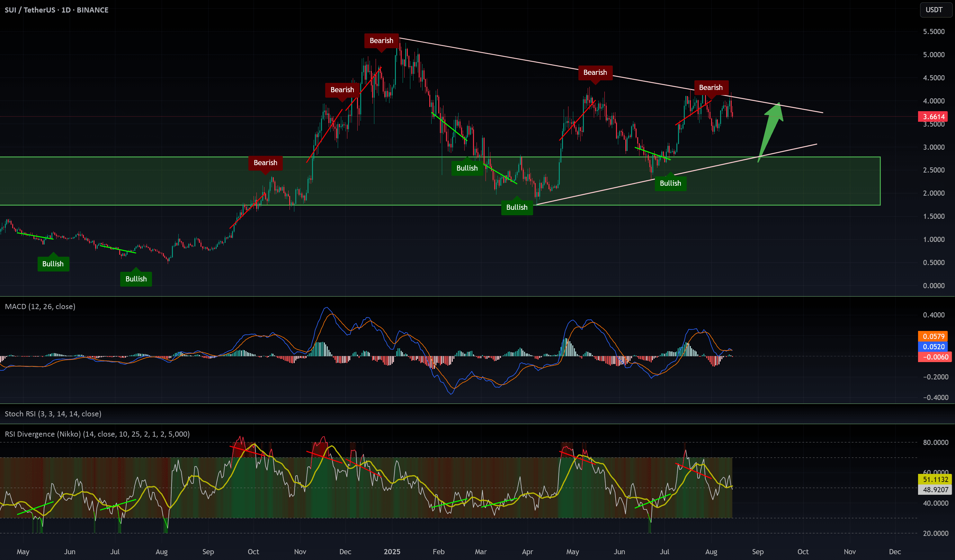Image resolution: width=955 pixels, height=560 pixels.
Task: Click the orange 0.0579 MACD value tag
Action: click(x=933, y=336)
